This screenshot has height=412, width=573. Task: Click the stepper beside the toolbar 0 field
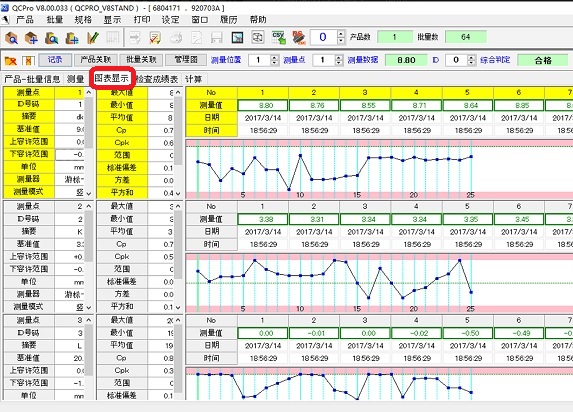coord(341,37)
